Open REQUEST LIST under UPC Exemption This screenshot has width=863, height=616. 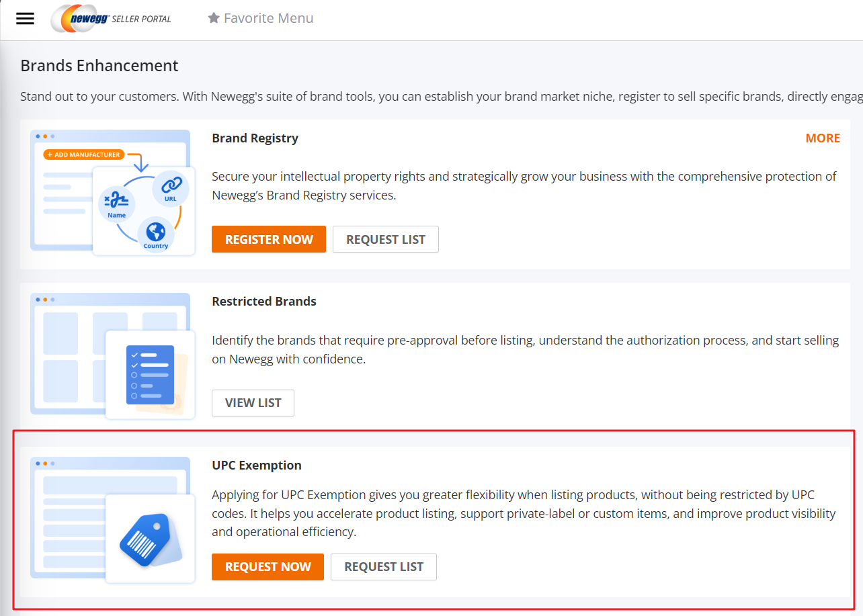[x=384, y=567]
